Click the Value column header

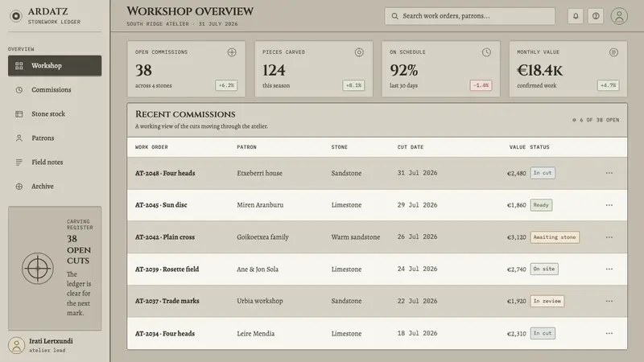tap(518, 147)
